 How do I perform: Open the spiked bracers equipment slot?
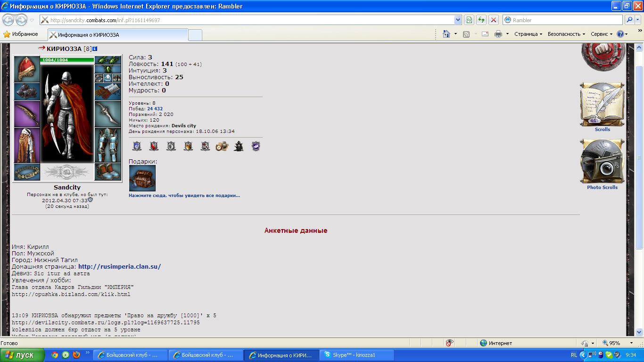point(26,91)
